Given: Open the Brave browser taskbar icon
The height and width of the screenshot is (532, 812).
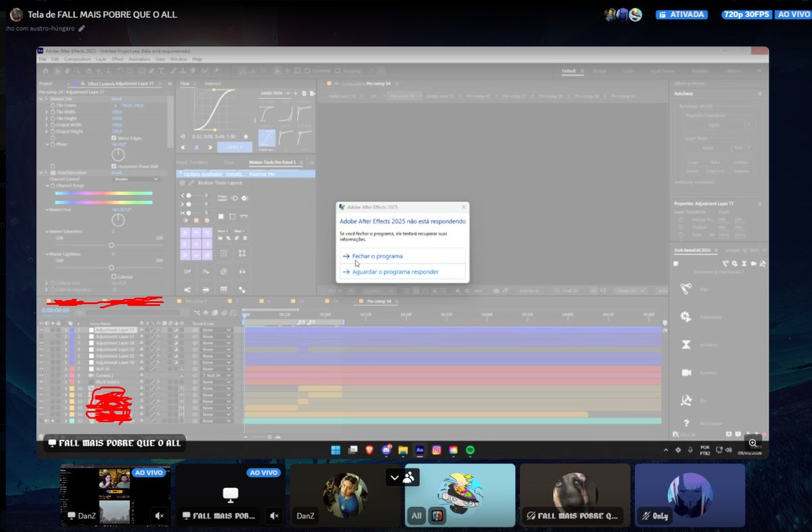Looking at the screenshot, I should 369,449.
